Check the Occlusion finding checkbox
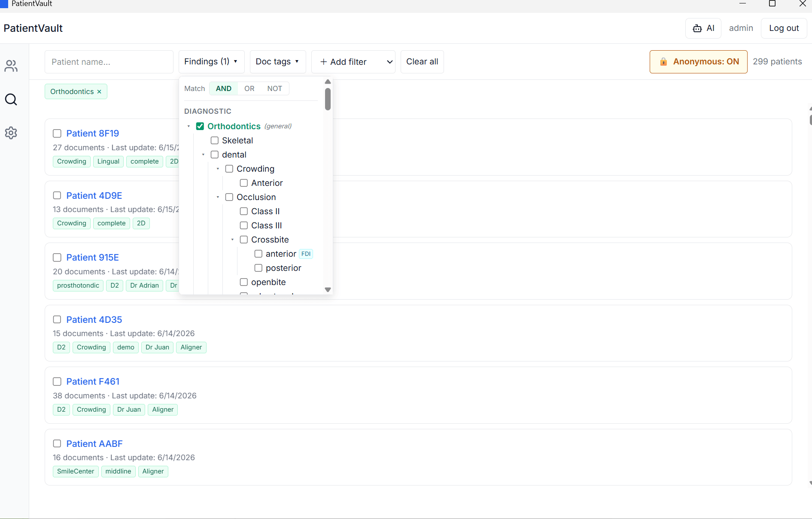This screenshot has width=812, height=519. click(x=229, y=197)
